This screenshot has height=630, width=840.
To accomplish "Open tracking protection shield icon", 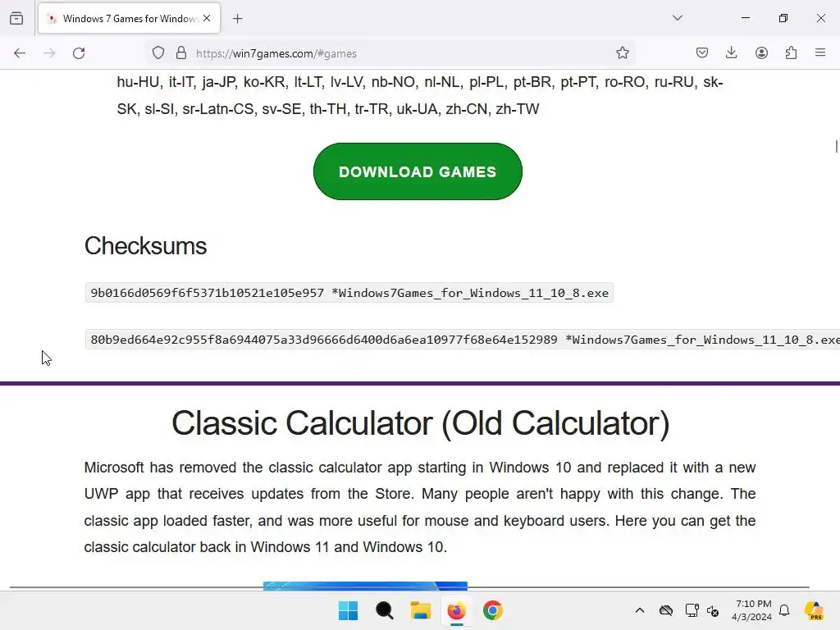I will pos(158,53).
